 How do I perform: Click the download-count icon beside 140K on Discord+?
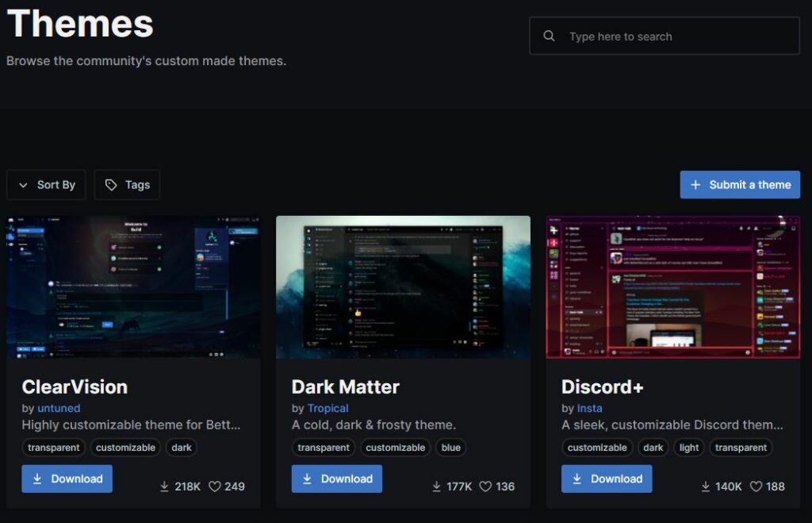click(707, 486)
